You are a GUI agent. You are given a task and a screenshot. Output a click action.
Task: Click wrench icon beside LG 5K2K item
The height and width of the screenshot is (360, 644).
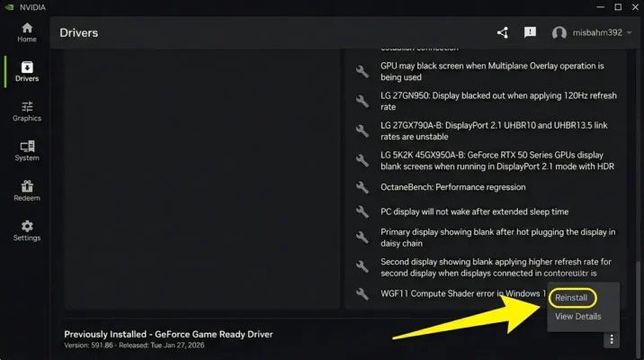362,160
